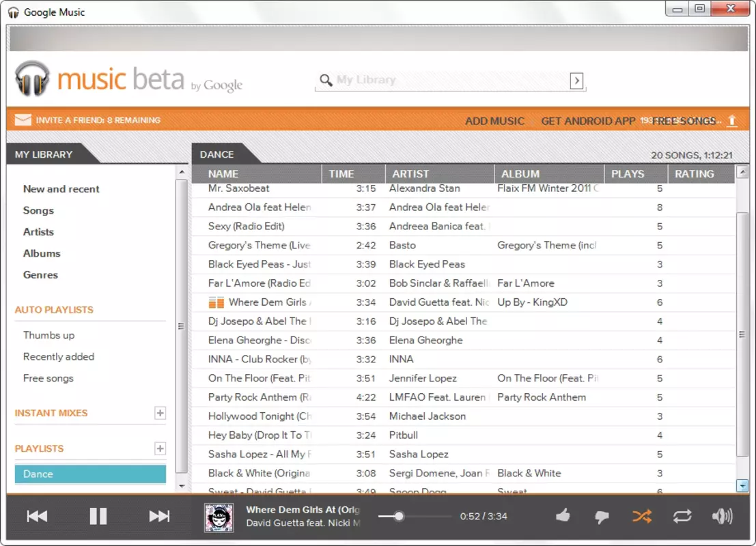Click the magnifier search icon
The width and height of the screenshot is (756, 546).
click(x=326, y=80)
